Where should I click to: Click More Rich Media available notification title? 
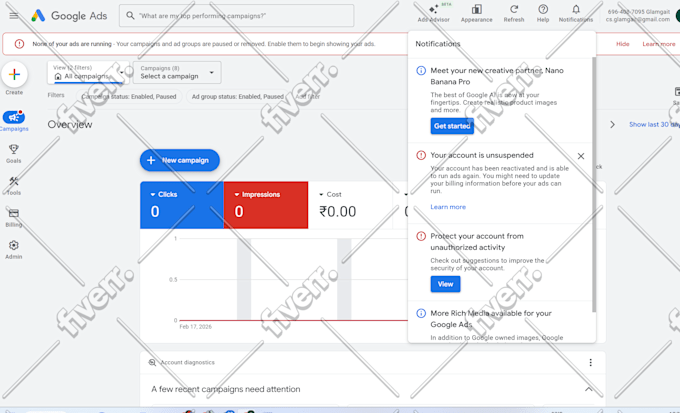pyautogui.click(x=491, y=319)
